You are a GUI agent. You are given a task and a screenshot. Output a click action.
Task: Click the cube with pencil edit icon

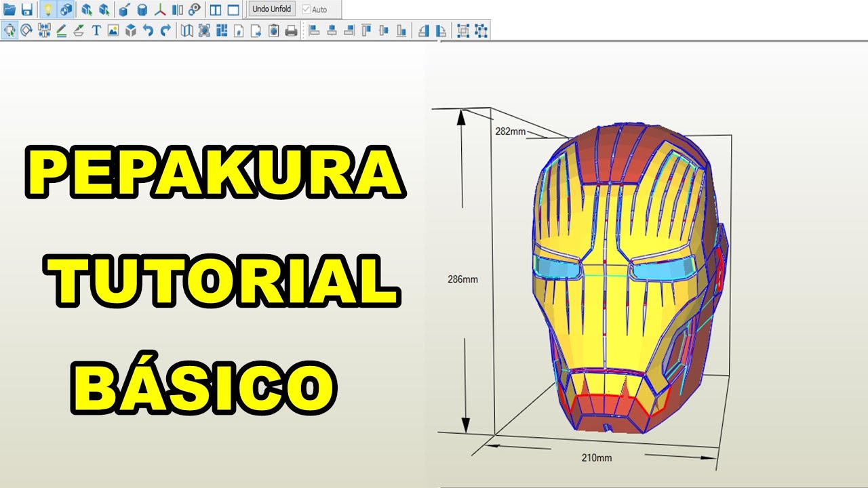pos(125,9)
